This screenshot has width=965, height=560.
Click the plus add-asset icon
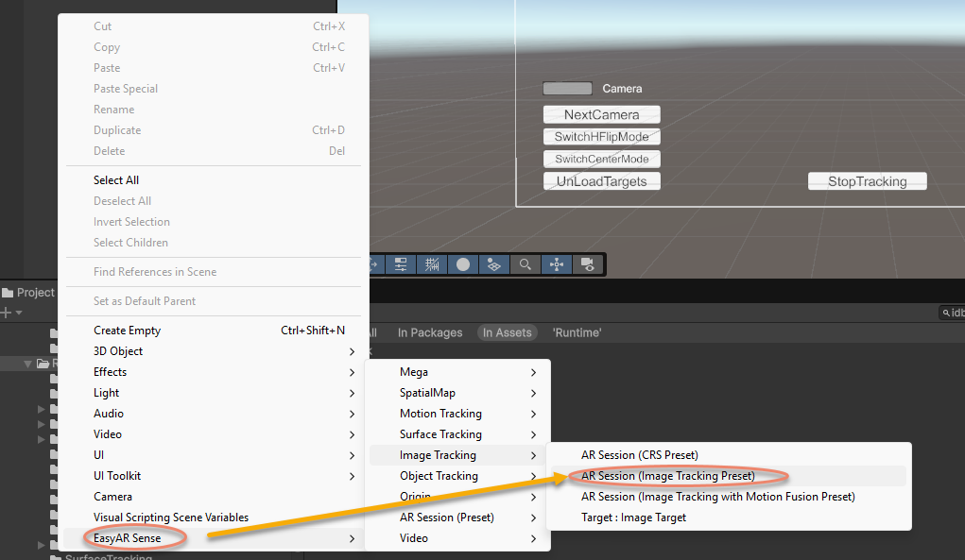point(7,313)
